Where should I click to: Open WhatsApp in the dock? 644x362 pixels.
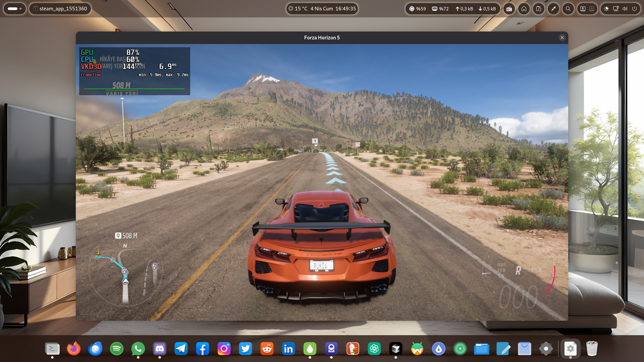[x=138, y=349]
